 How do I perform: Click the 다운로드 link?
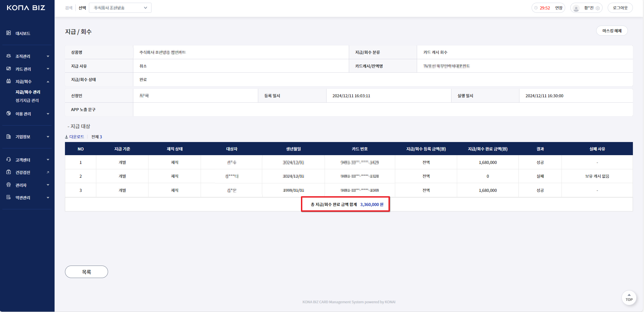point(77,137)
